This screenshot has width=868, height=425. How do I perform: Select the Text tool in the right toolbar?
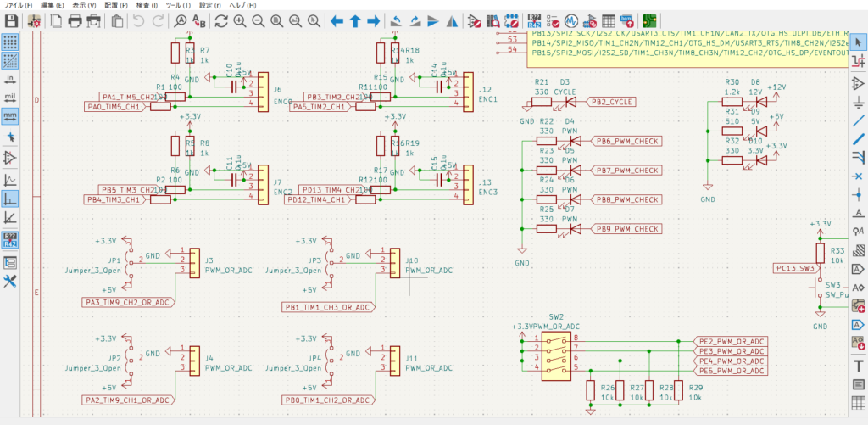(x=857, y=365)
